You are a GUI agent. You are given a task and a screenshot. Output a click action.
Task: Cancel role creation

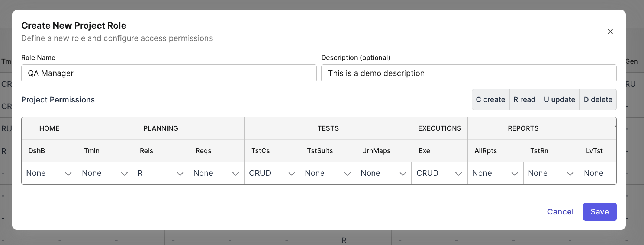[560, 212]
